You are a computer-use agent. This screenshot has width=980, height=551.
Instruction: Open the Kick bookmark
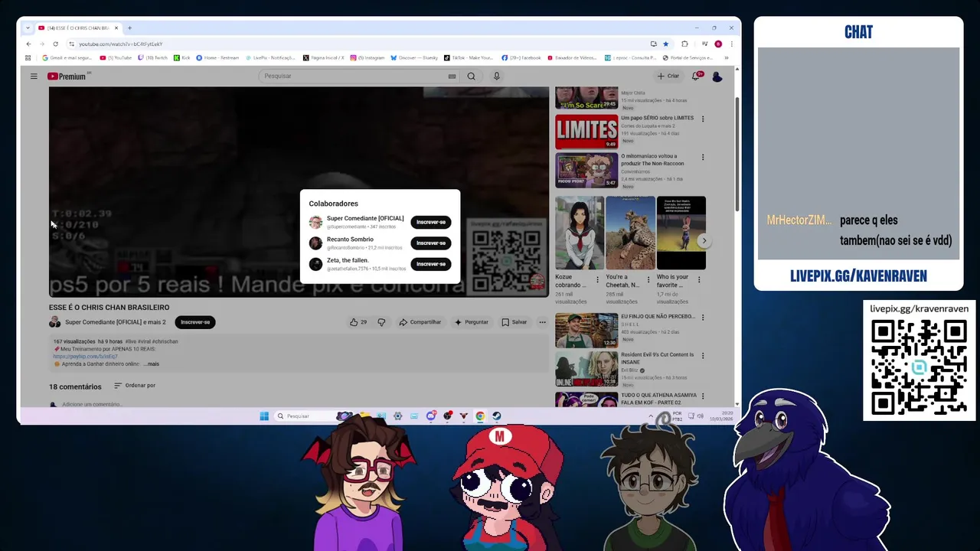(x=182, y=57)
